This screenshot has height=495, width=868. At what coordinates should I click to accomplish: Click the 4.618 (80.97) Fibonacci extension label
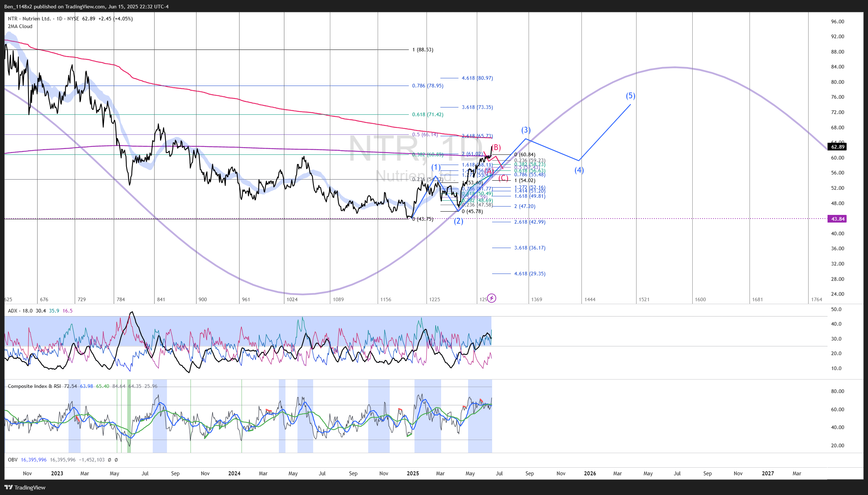tap(477, 78)
